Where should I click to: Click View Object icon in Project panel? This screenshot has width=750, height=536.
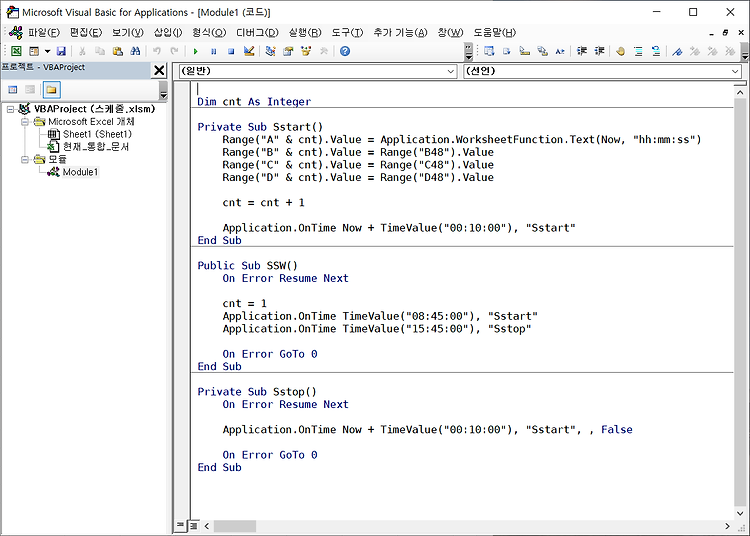(30, 90)
